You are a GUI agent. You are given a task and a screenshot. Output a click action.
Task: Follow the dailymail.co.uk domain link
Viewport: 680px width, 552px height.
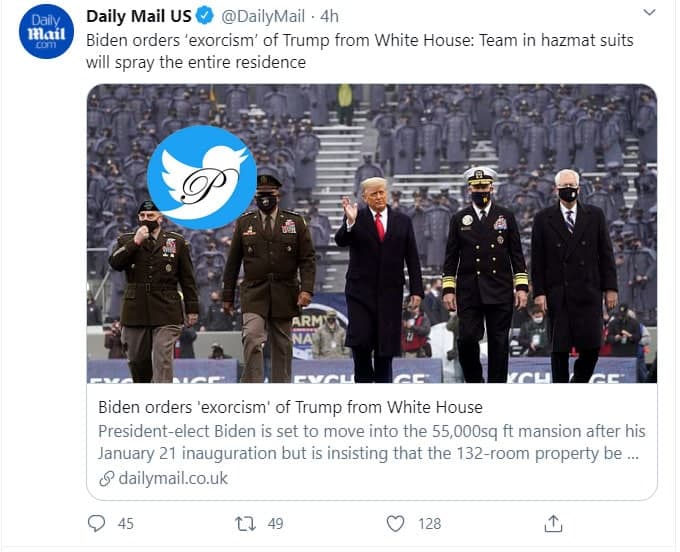coord(172,478)
